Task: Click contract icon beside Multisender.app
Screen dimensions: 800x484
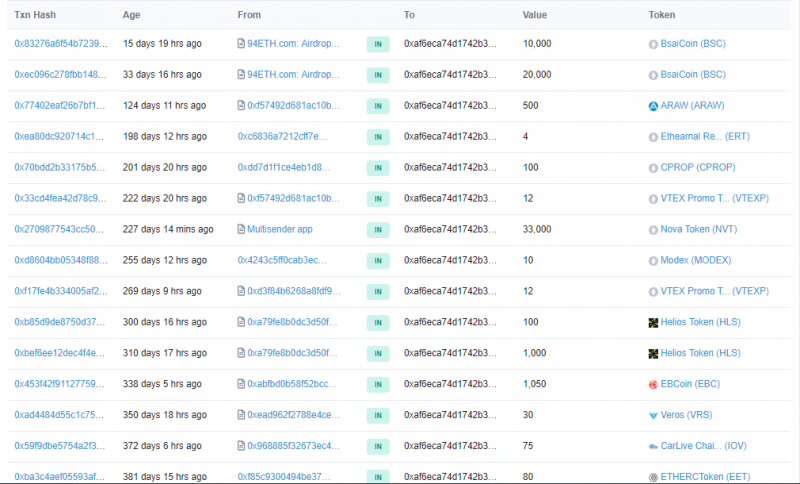Action: [x=241, y=229]
